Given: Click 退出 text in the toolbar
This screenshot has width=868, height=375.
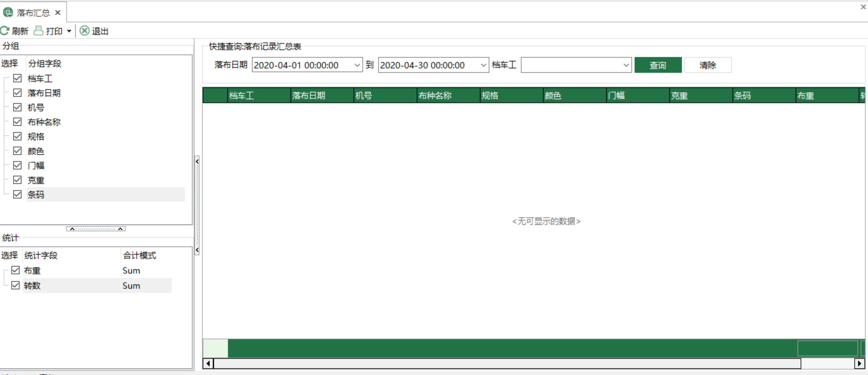Looking at the screenshot, I should 100,31.
